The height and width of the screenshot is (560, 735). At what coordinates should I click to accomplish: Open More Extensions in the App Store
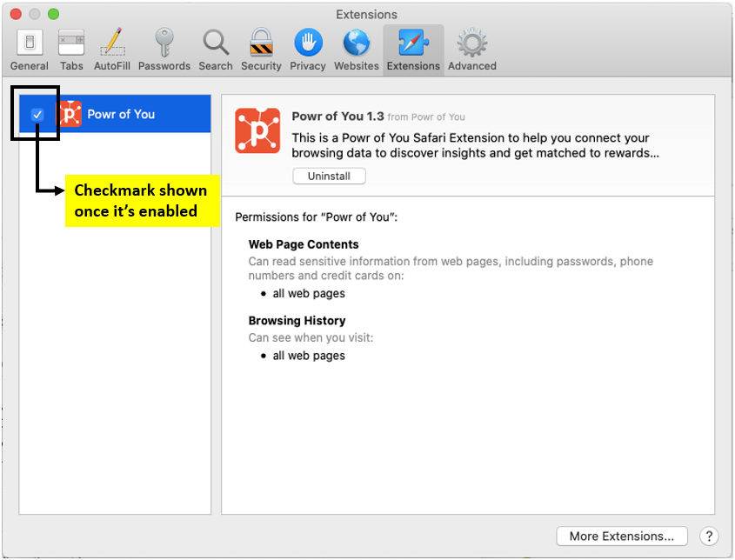click(622, 537)
